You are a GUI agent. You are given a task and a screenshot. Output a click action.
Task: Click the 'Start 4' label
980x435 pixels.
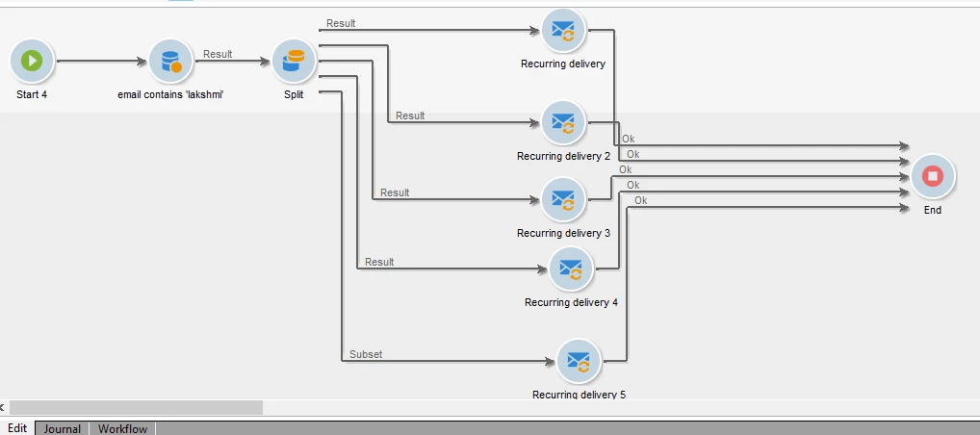32,95
